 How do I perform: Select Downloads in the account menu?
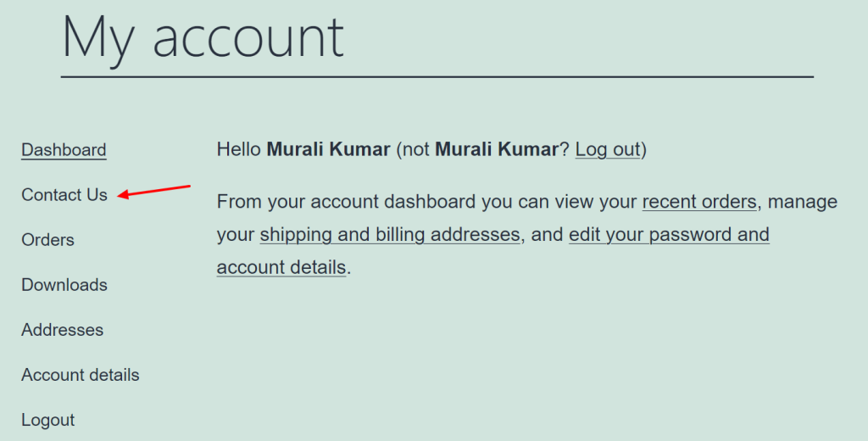[x=64, y=285]
